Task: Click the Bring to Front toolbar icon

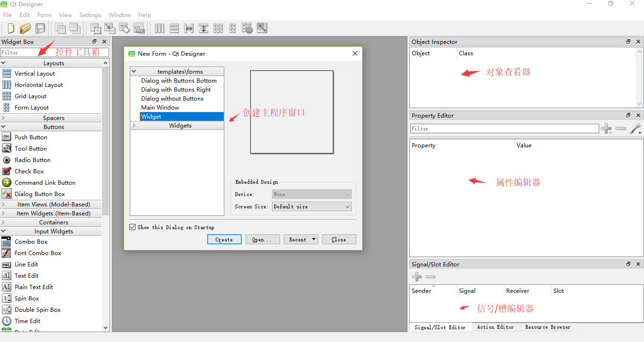Action: [x=75, y=28]
